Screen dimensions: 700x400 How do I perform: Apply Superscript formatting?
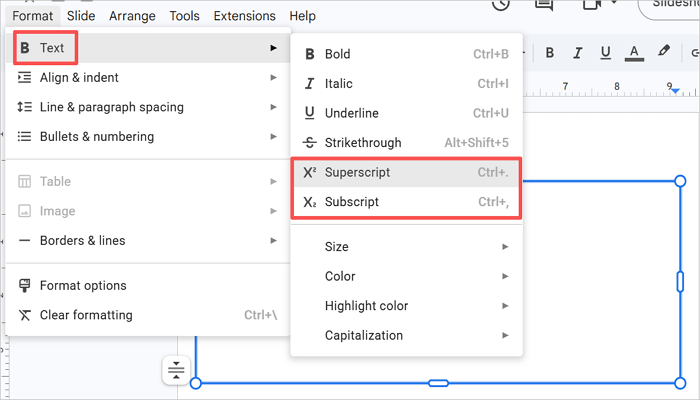(406, 172)
